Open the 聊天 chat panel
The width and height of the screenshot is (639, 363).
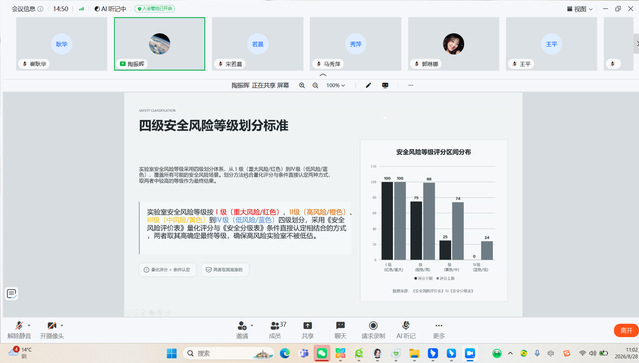point(340,330)
